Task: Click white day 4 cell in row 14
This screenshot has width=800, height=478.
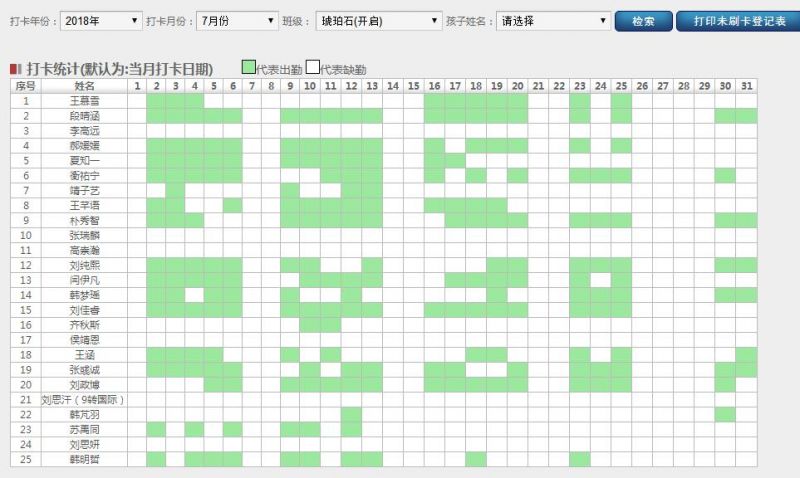Action: tap(194, 295)
